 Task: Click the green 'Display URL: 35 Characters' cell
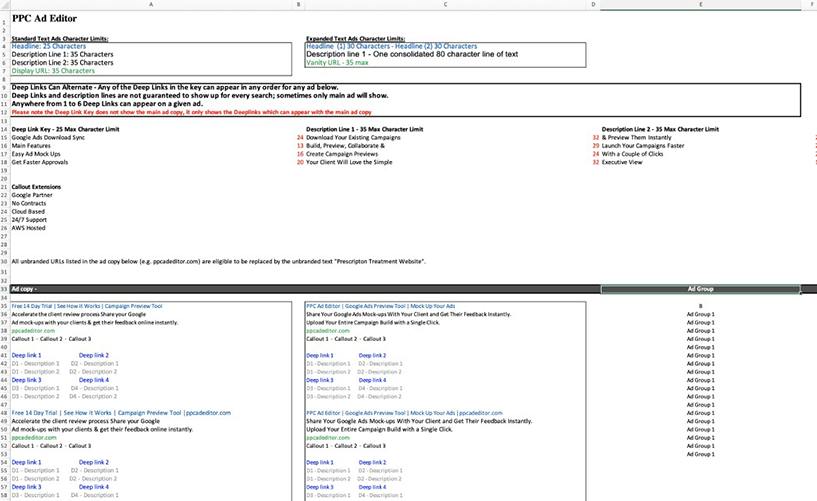click(53, 71)
